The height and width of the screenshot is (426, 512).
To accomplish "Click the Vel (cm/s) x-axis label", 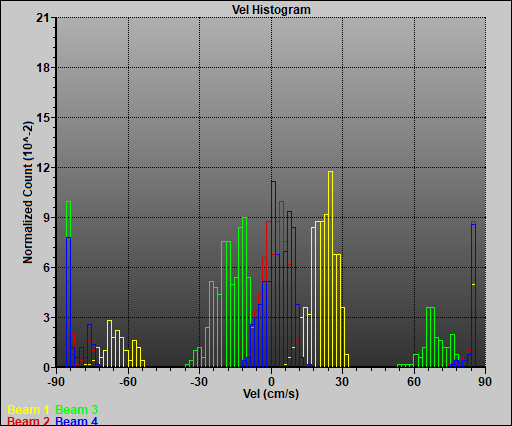I will [x=271, y=394].
